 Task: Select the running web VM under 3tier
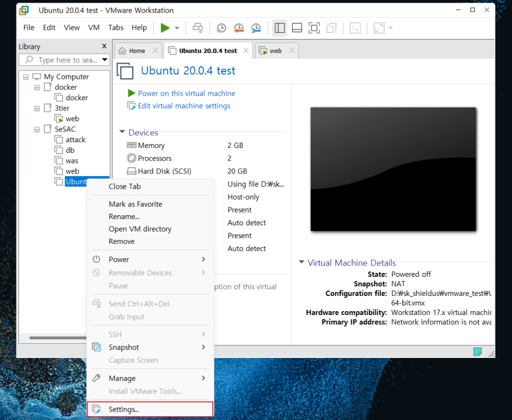(67, 119)
